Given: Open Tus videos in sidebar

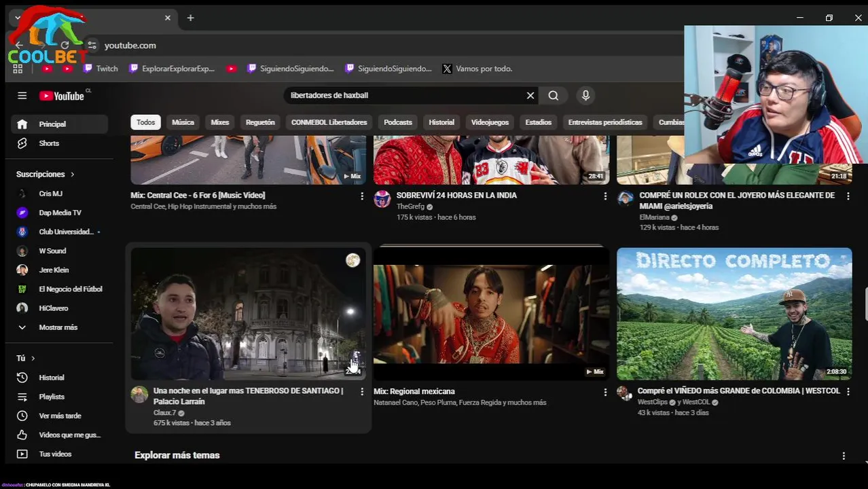Looking at the screenshot, I should [60, 454].
